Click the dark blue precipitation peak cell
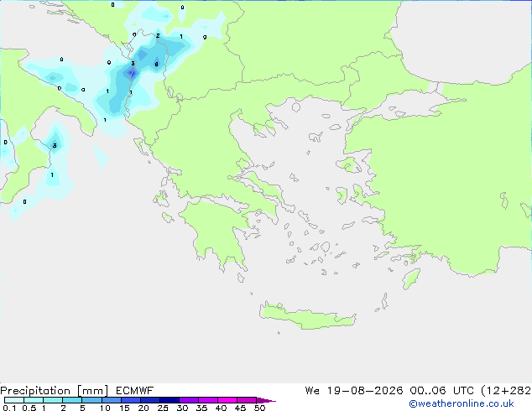Screen dimensions: 532x411 pos(132,73)
